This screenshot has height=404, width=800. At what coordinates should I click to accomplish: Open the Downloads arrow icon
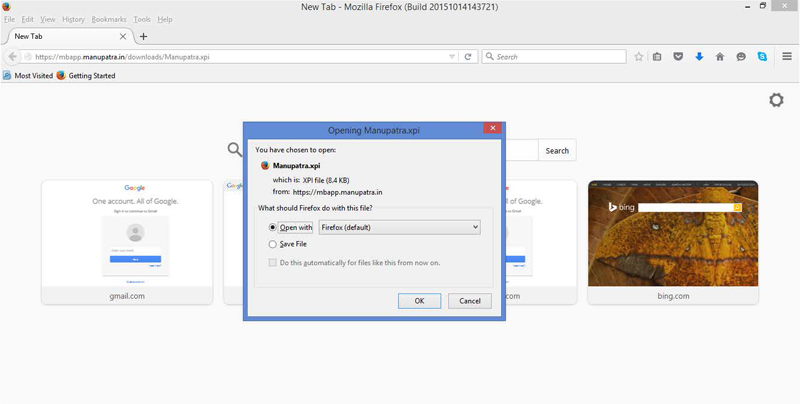[699, 57]
